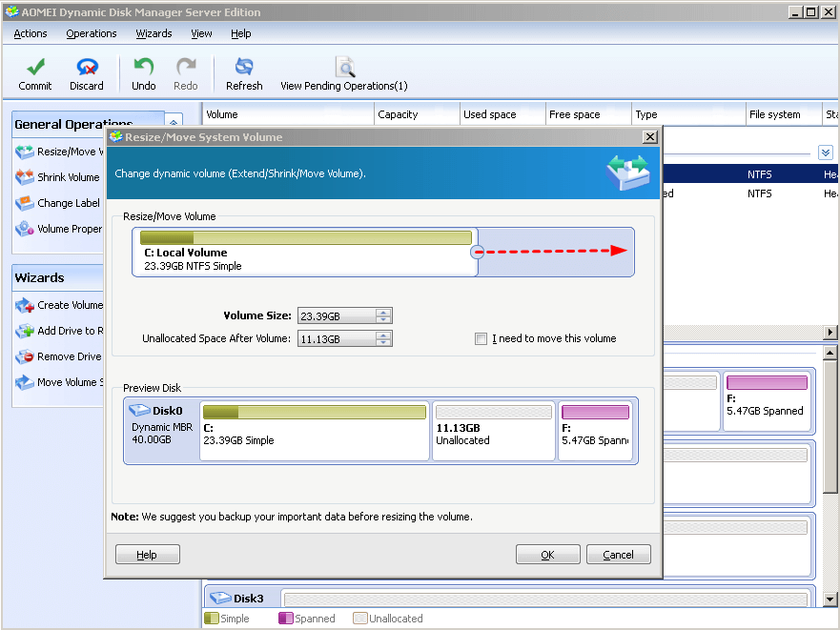
Task: Select highlighted NTFS row in volume list
Action: [x=750, y=174]
